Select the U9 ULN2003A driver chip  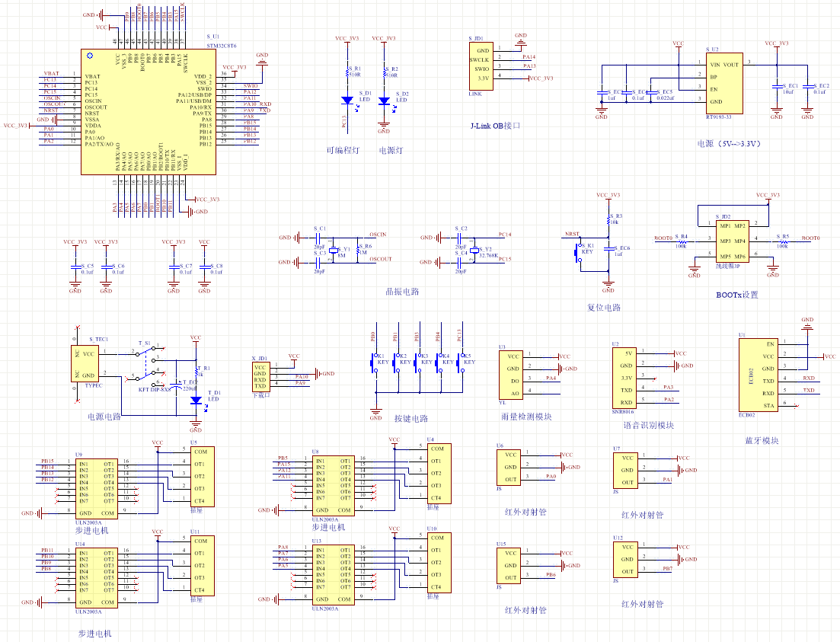(x=96, y=488)
